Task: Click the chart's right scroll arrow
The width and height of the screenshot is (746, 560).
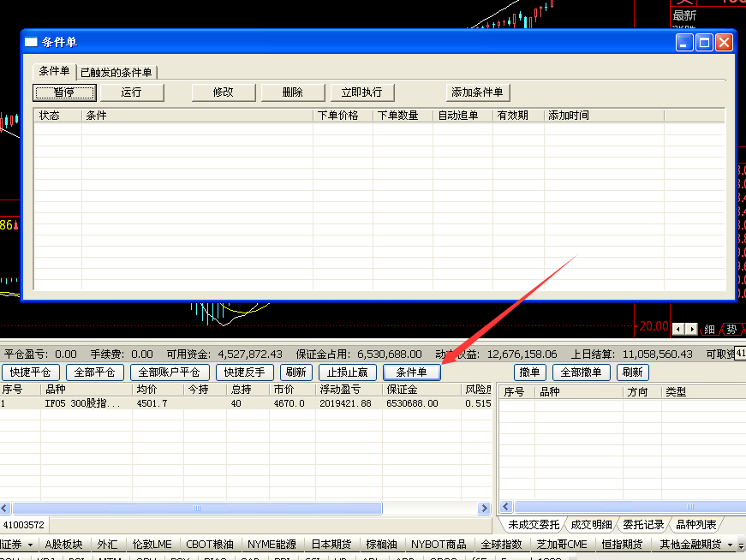Action: 691,329
